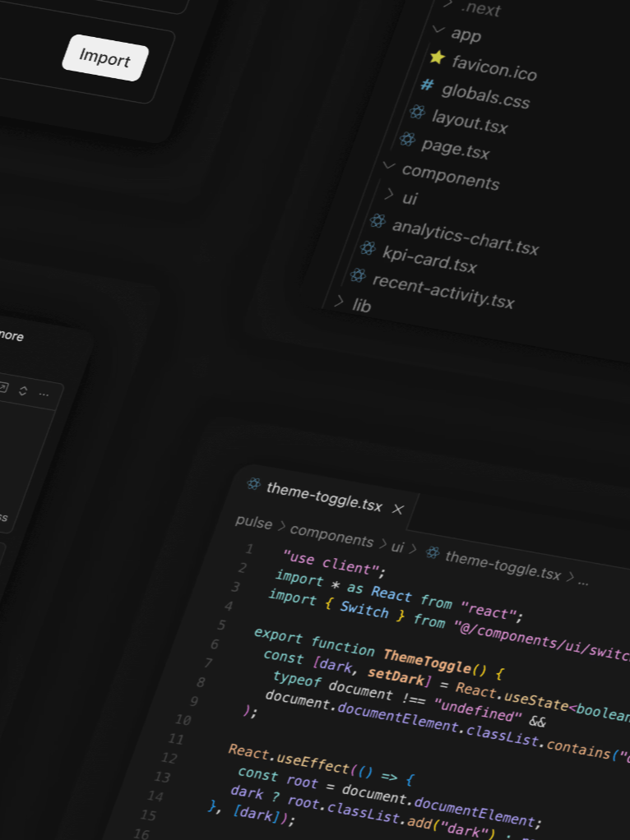The width and height of the screenshot is (630, 840).
Task: Click the Switch import name in code
Action: [364, 609]
